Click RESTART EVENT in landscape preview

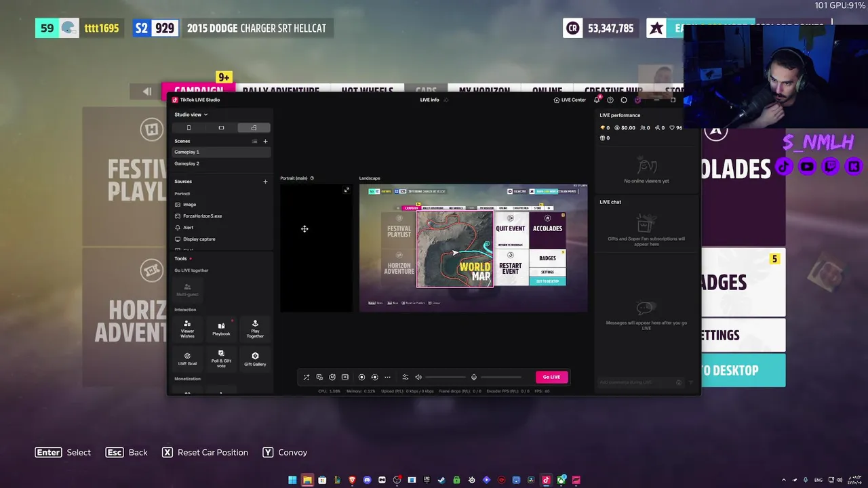coord(511,268)
